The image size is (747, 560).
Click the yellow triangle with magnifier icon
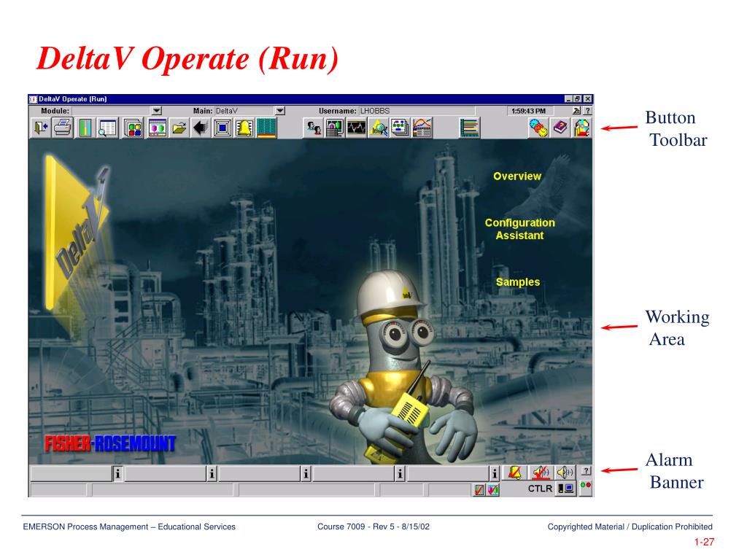click(x=379, y=128)
